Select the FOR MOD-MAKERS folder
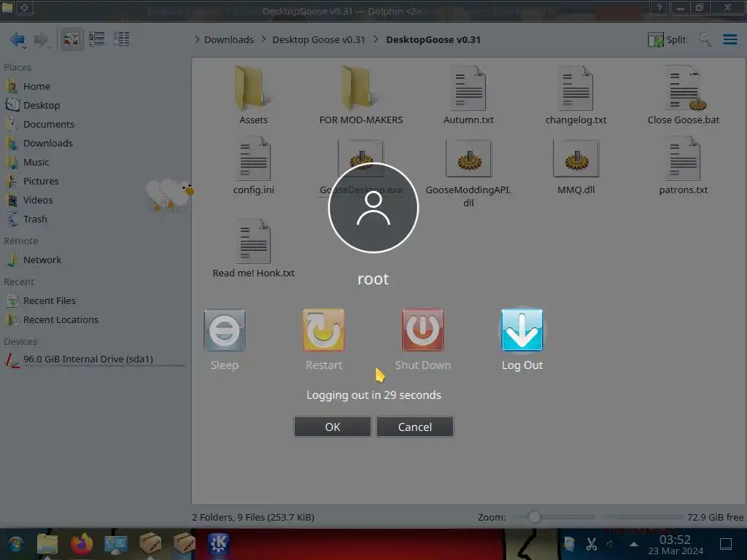The height and width of the screenshot is (560, 747). point(361,96)
